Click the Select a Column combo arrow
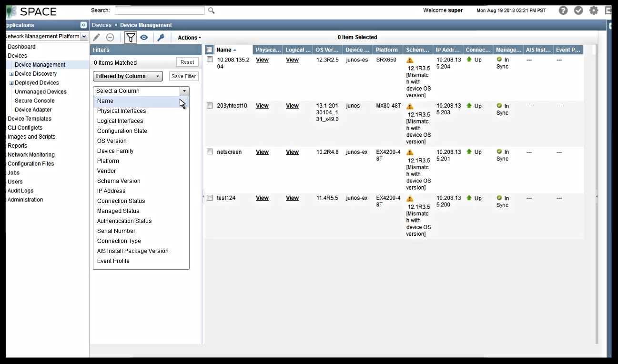 tap(184, 91)
